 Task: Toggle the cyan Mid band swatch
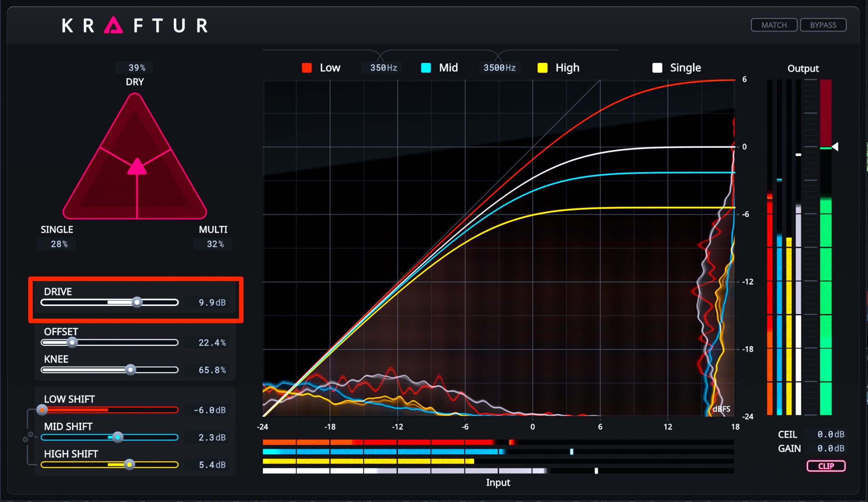click(426, 68)
